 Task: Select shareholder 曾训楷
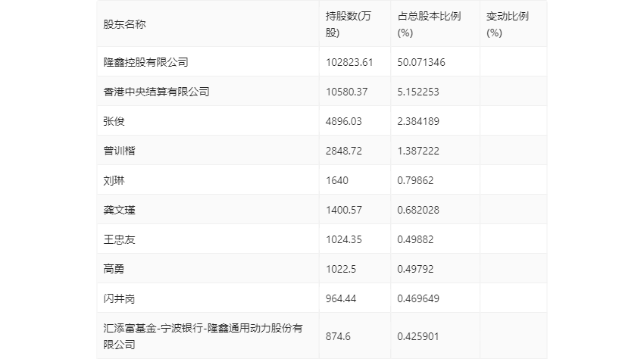[119, 151]
